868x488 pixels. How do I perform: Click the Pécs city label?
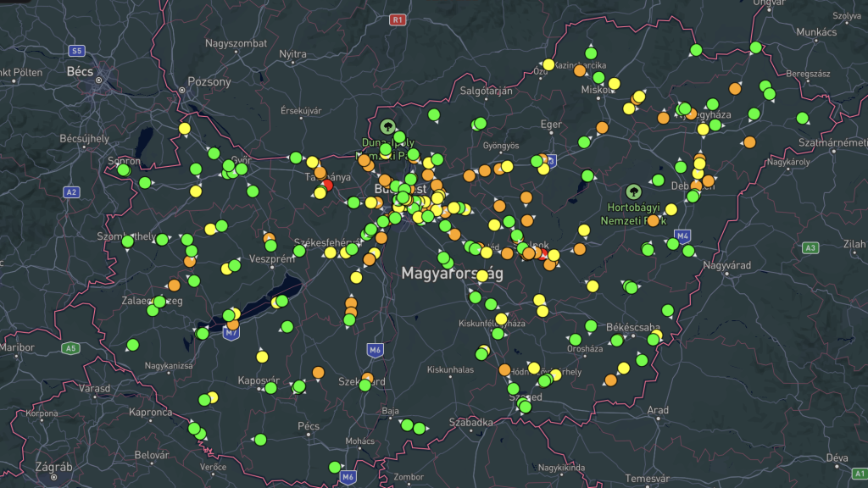click(309, 425)
